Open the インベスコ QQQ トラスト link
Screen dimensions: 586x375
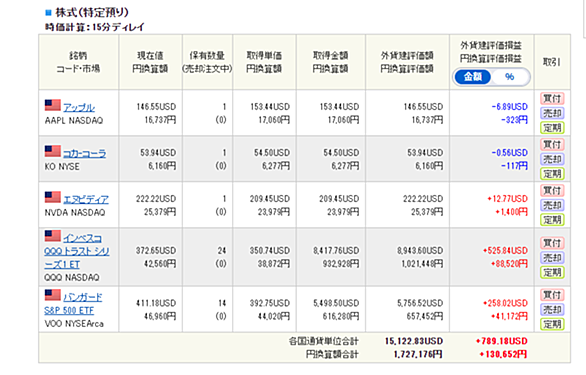click(77, 251)
